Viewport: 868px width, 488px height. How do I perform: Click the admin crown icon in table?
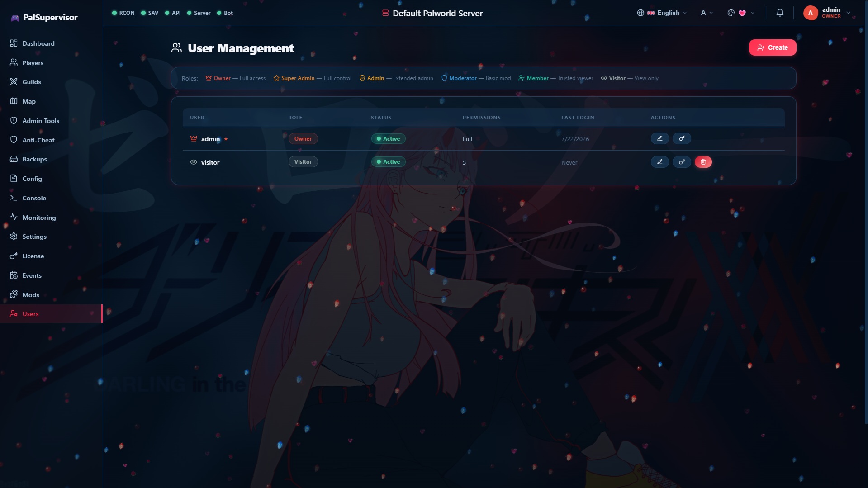(194, 138)
